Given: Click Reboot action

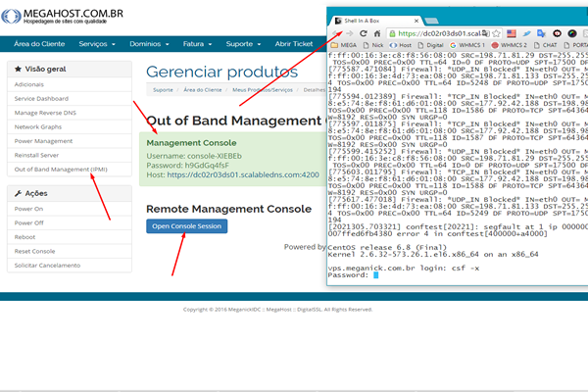Looking at the screenshot, I should [x=70, y=237].
